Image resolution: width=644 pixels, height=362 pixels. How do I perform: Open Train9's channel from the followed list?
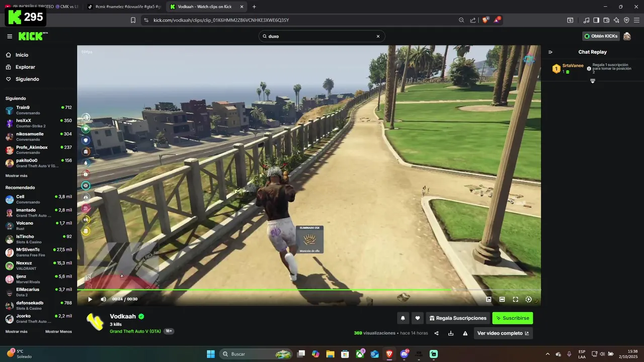click(38, 110)
